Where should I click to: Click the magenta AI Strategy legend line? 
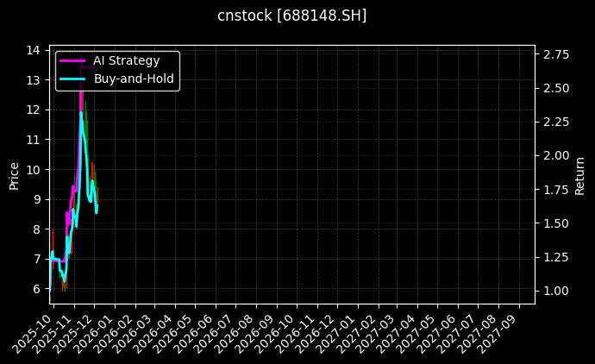[x=72, y=60]
